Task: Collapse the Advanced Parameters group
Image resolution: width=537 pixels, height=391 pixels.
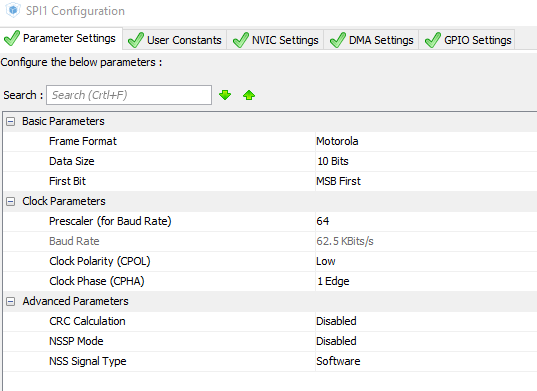Action: tap(11, 301)
